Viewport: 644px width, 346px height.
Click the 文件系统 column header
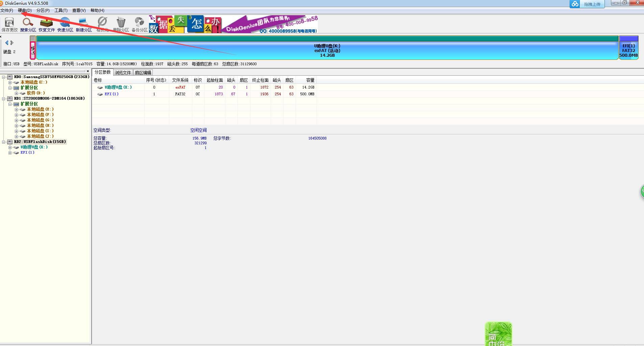point(180,80)
